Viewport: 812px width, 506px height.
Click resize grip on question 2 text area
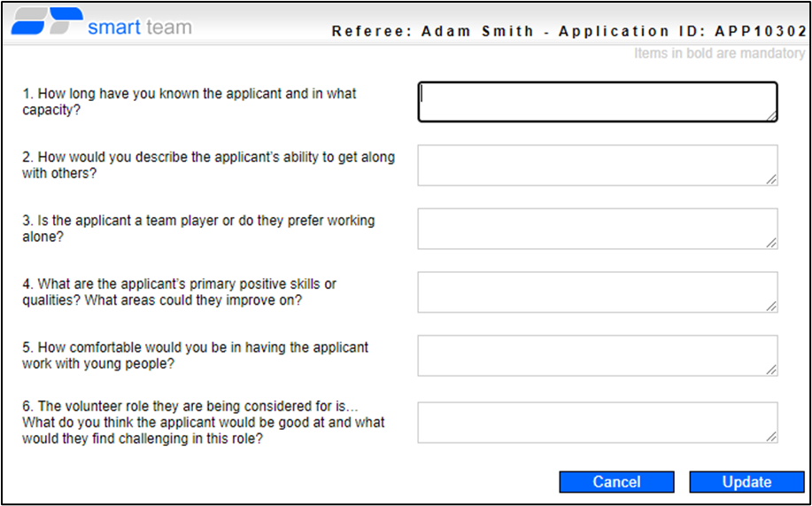point(772,180)
